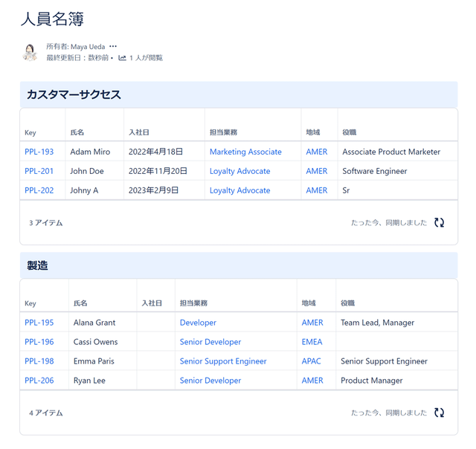Click 入社日 header in カスタマーサクセス table

(139, 132)
